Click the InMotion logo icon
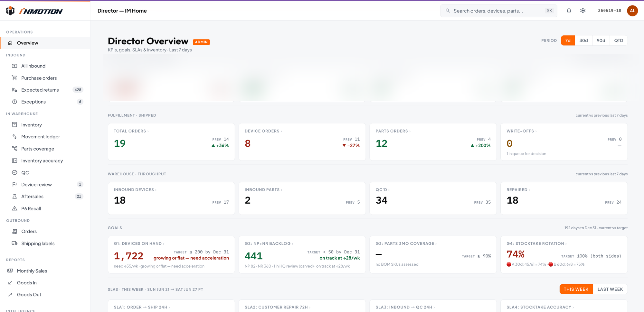The image size is (644, 312). point(10,11)
